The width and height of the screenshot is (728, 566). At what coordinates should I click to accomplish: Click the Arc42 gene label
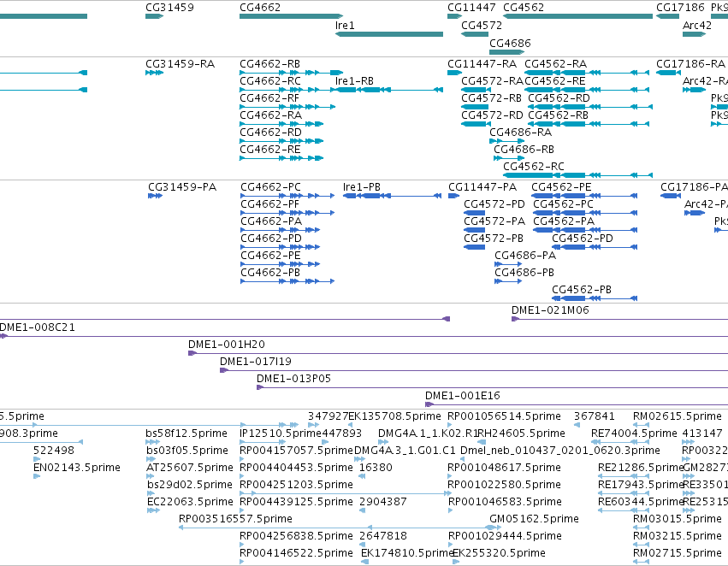point(697,26)
